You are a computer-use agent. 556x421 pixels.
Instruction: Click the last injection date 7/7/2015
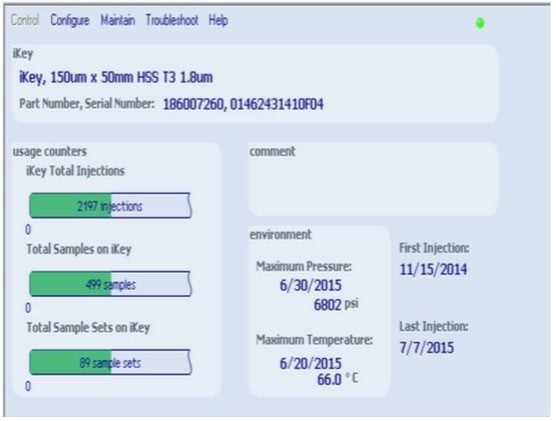427,348
